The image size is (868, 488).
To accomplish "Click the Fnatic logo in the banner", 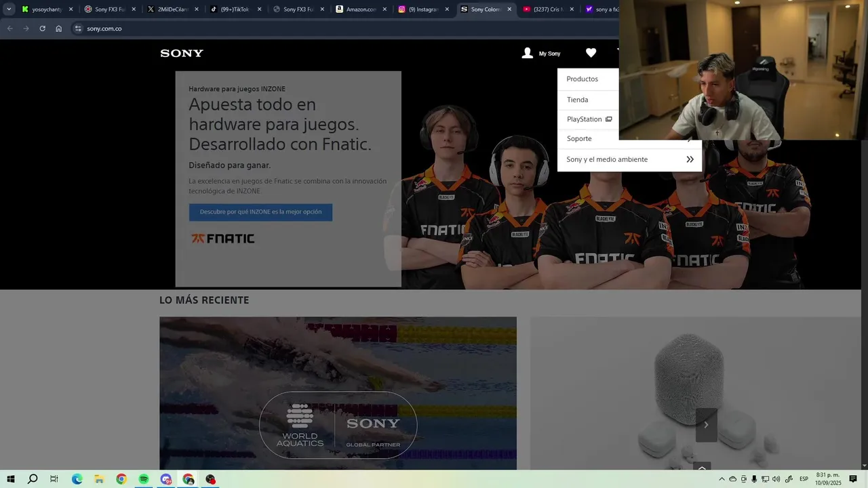I will (x=222, y=239).
